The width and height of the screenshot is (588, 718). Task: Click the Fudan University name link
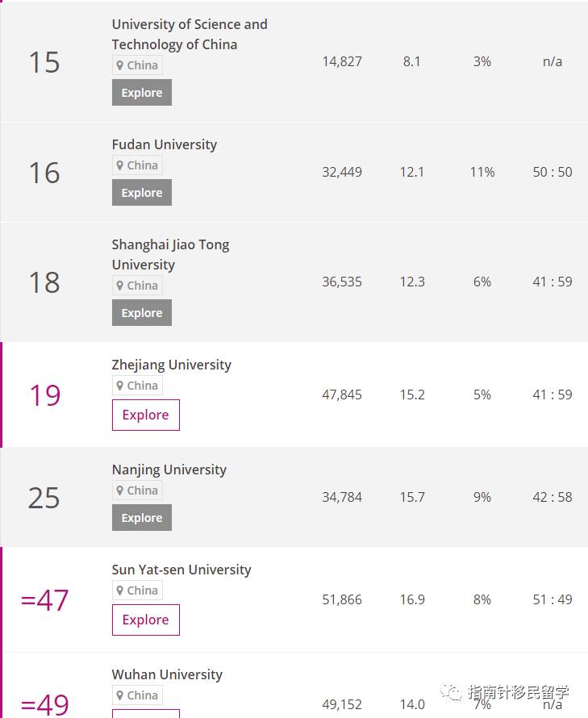coord(165,144)
